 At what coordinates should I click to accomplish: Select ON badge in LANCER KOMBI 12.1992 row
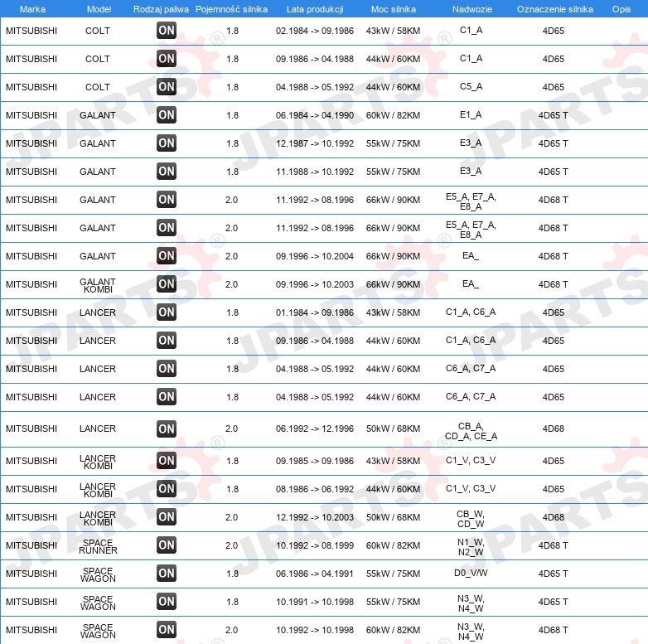tap(167, 516)
